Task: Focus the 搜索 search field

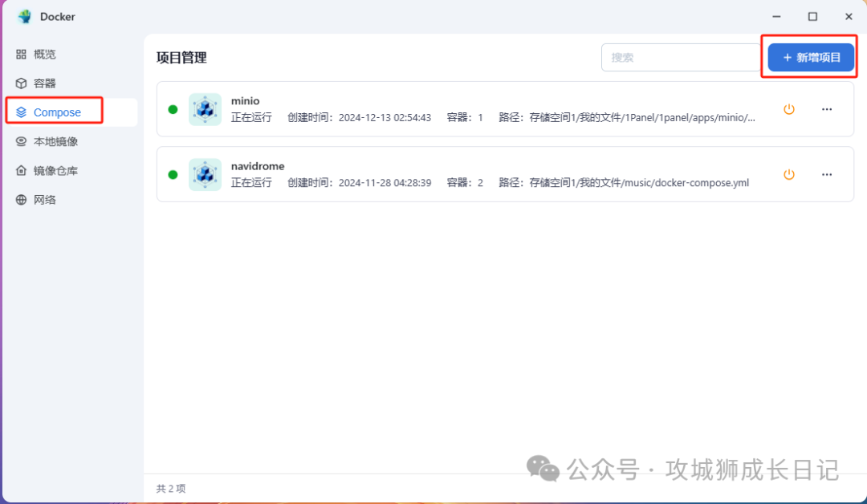Action: point(681,58)
